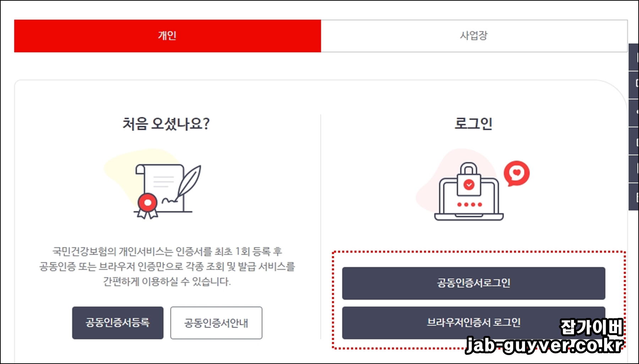
Task: Click the 로그인 heading text
Action: pyautogui.click(x=474, y=123)
